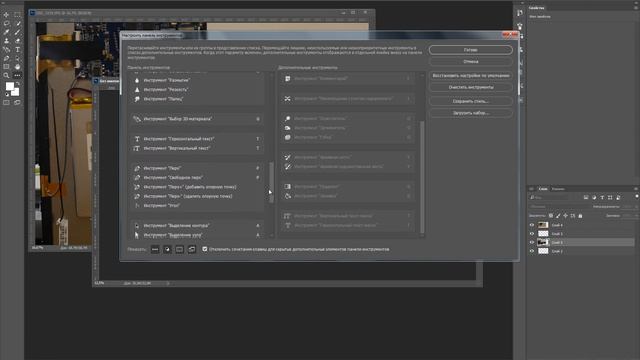Viewport: 640px width, 360px height.
Task: Select the Горизонтальный текст tool row
Action: click(x=197, y=139)
